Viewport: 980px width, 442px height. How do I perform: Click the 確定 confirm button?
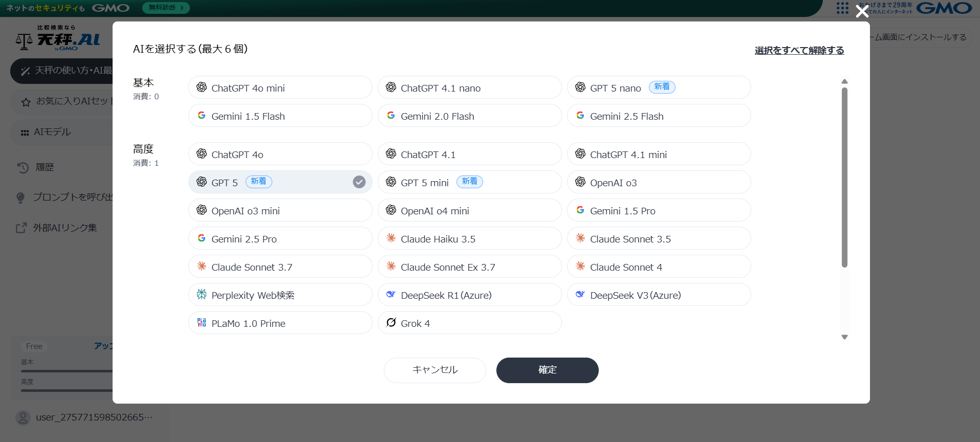click(547, 370)
